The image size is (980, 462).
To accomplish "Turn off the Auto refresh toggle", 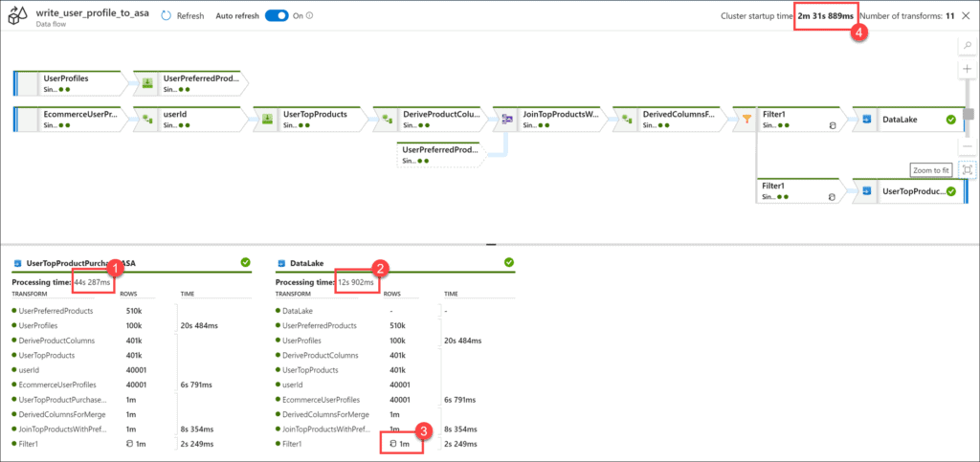I will [x=276, y=16].
